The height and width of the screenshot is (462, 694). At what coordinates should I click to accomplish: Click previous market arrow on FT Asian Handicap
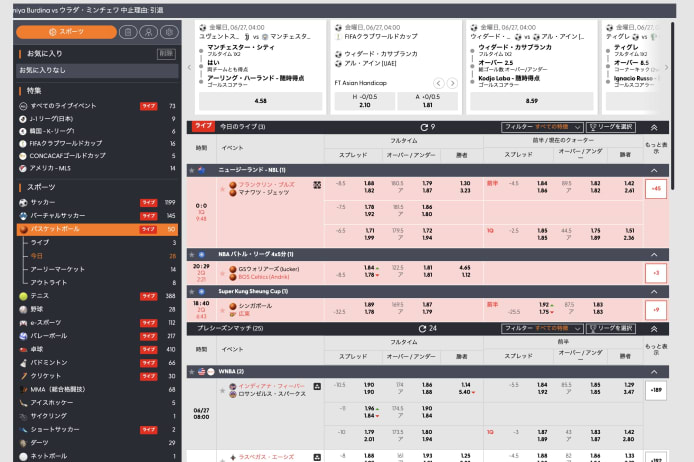click(x=438, y=83)
